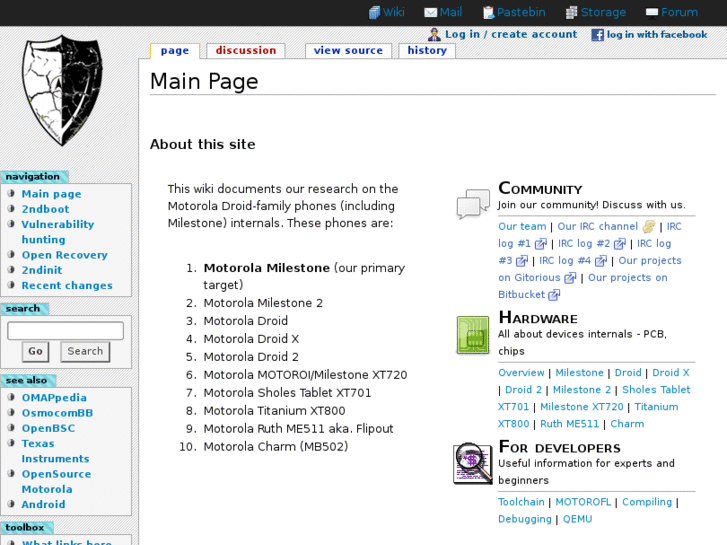Open Our IRC channel link
The width and height of the screenshot is (727, 545).
click(x=598, y=227)
